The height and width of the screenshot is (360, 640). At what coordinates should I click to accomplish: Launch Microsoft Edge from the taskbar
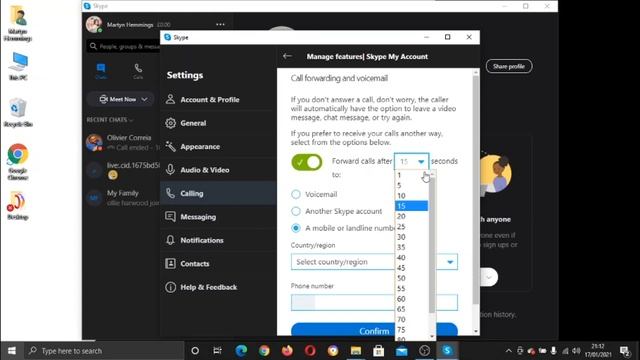tap(241, 351)
